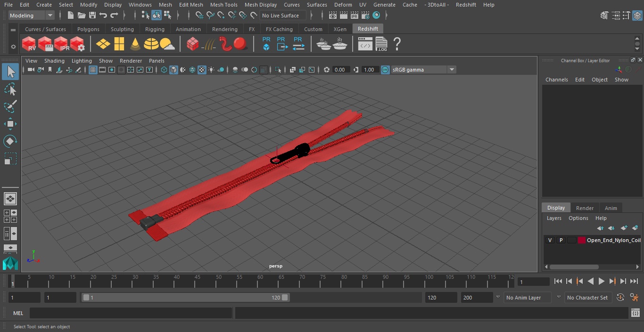Toggle the auto keyframe button
Viewport: 644px width, 332px height.
click(x=620, y=298)
